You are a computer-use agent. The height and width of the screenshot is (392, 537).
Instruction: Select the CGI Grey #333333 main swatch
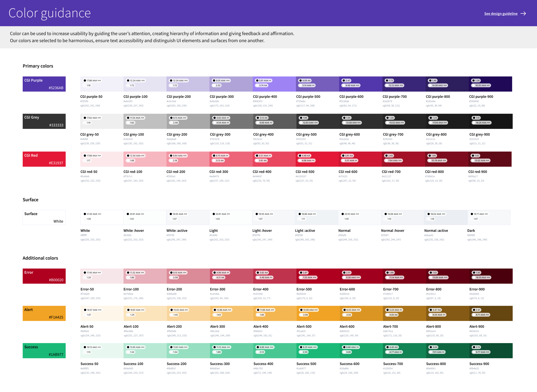click(x=44, y=121)
